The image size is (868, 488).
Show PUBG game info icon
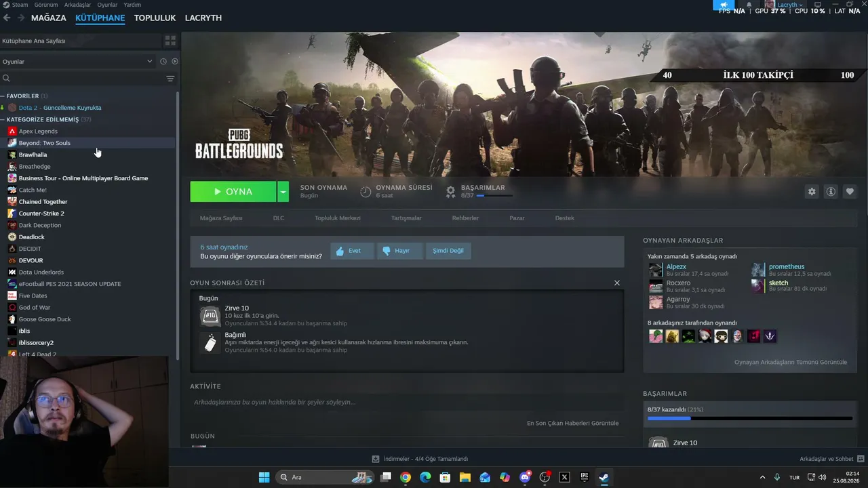pos(831,192)
